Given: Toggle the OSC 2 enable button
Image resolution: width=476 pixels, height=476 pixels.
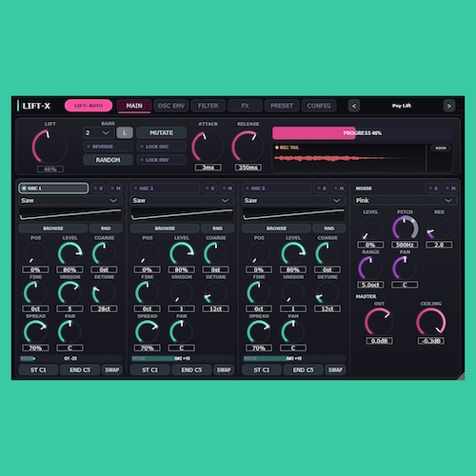Looking at the screenshot, I should [x=166, y=188].
